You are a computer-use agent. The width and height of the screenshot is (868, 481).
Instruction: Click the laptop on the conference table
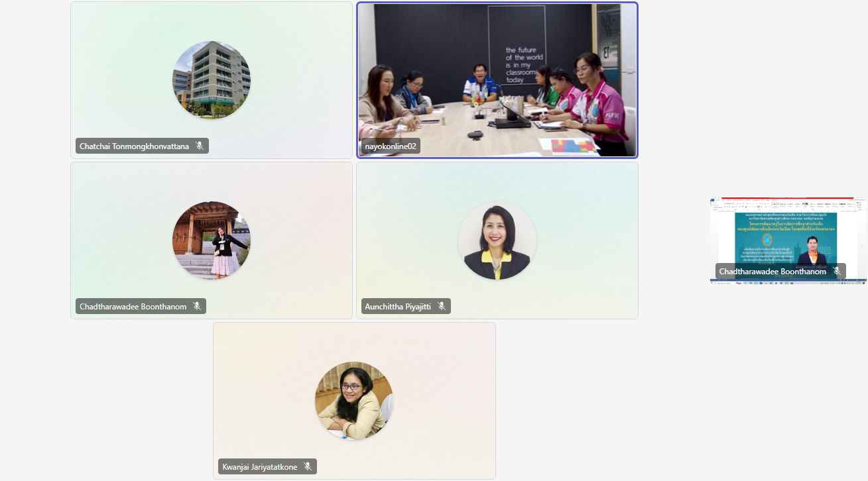coord(512,114)
